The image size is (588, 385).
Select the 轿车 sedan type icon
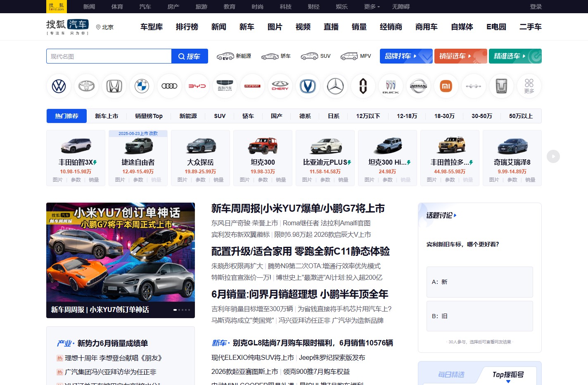pyautogui.click(x=276, y=56)
